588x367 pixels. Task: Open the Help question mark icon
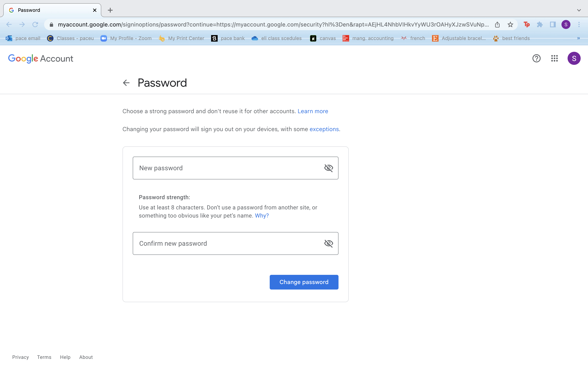tap(536, 58)
